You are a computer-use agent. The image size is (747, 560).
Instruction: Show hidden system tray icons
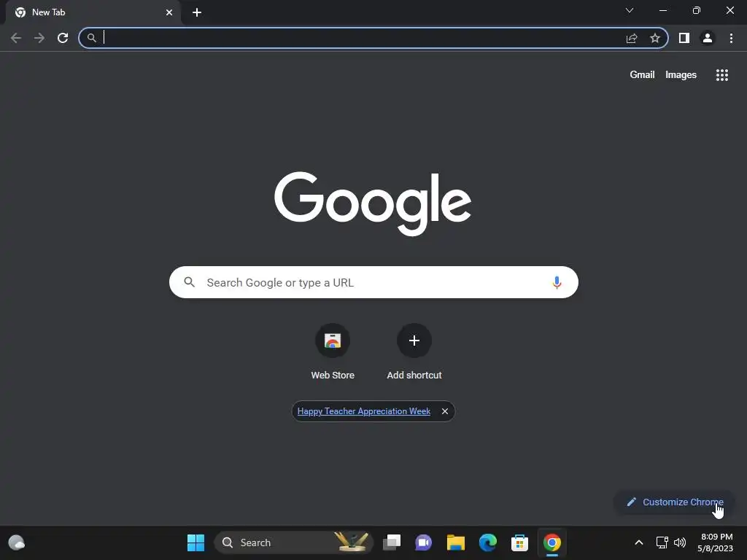click(x=639, y=542)
